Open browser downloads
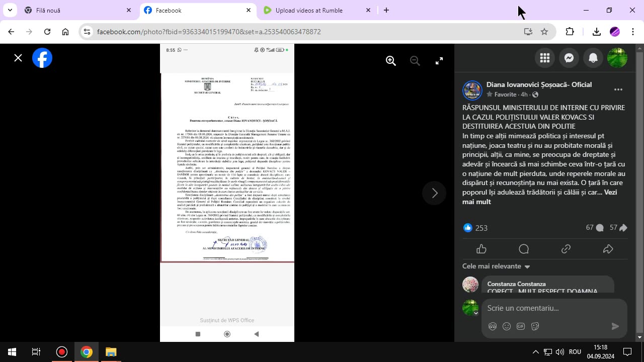644x362 pixels. tap(597, 32)
